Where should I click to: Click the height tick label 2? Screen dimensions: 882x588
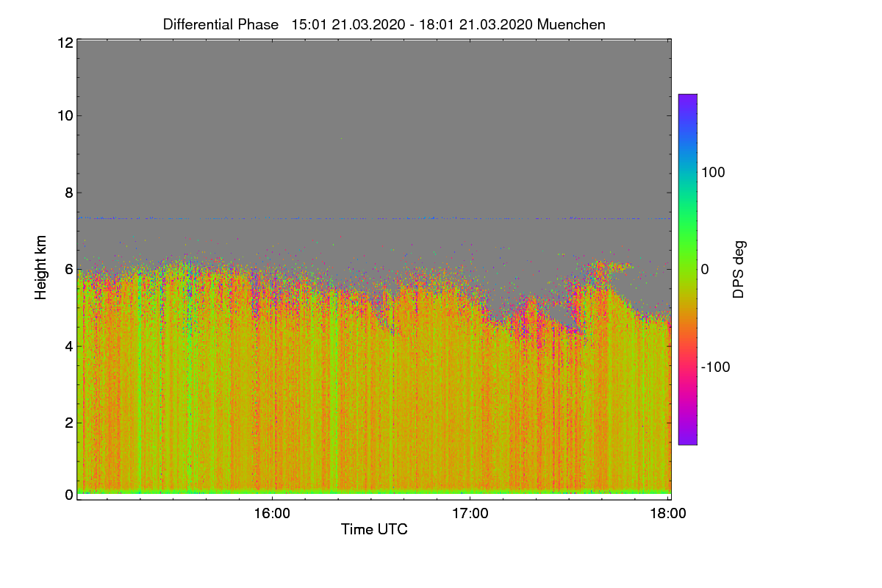(x=68, y=423)
